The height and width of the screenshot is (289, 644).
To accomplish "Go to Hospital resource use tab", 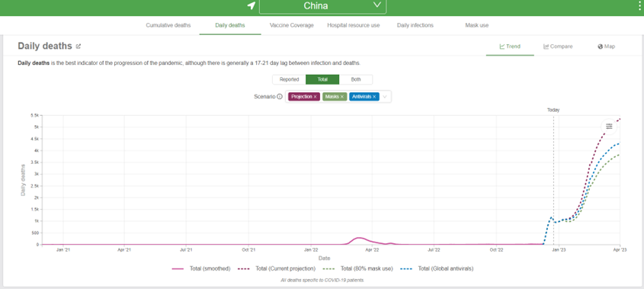I will pos(354,25).
